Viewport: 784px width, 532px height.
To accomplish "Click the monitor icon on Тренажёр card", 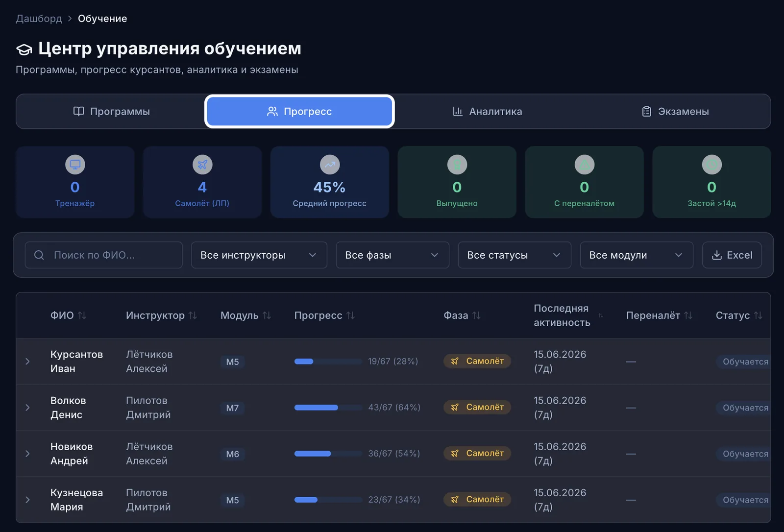I will [75, 165].
